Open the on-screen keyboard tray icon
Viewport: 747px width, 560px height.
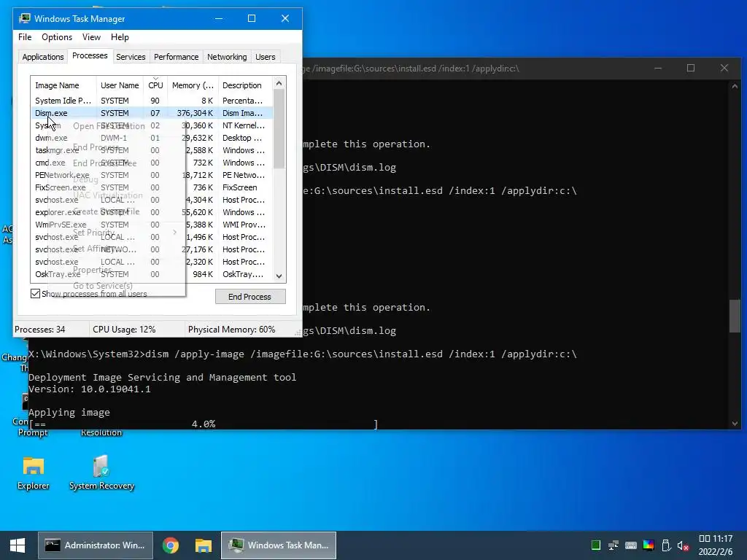pos(631,545)
